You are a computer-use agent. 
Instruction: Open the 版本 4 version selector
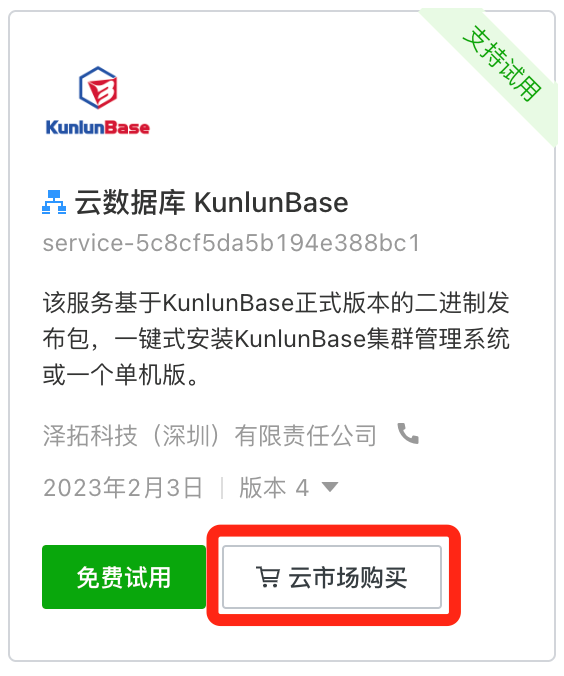coord(288,488)
